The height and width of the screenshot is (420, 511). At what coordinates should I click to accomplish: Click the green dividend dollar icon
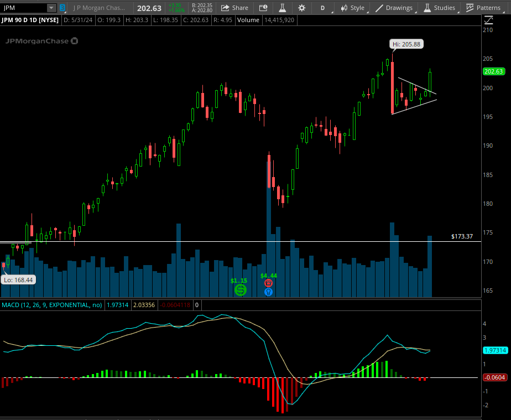coord(241,290)
